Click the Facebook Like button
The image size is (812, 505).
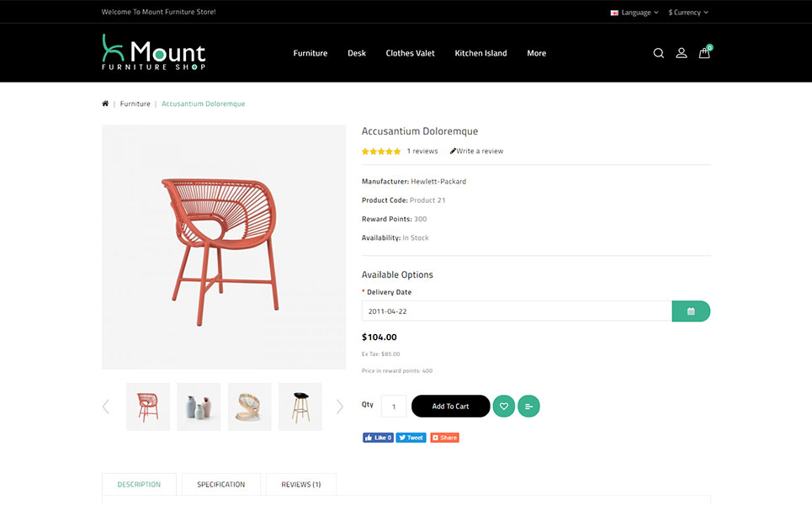(x=378, y=438)
